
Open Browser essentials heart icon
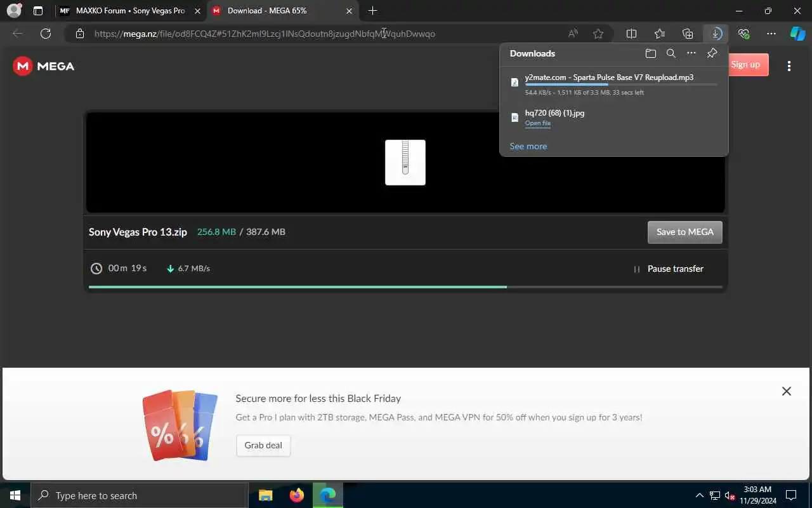tap(743, 34)
